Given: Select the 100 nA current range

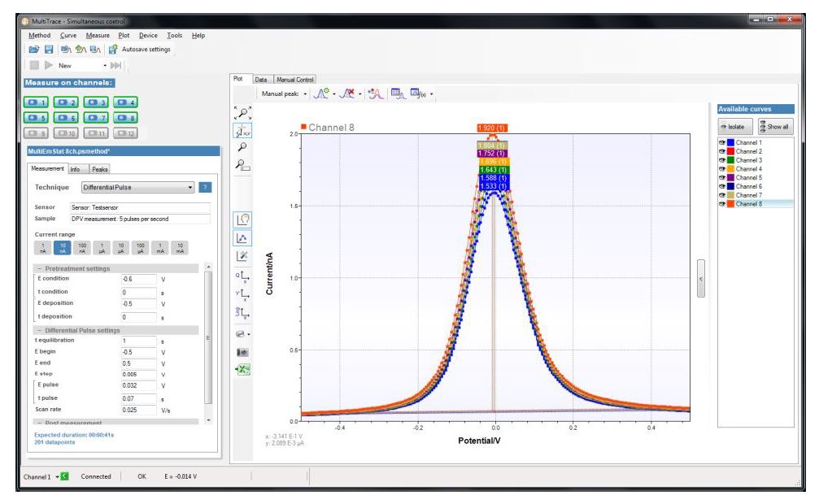Looking at the screenshot, I should point(82,248).
